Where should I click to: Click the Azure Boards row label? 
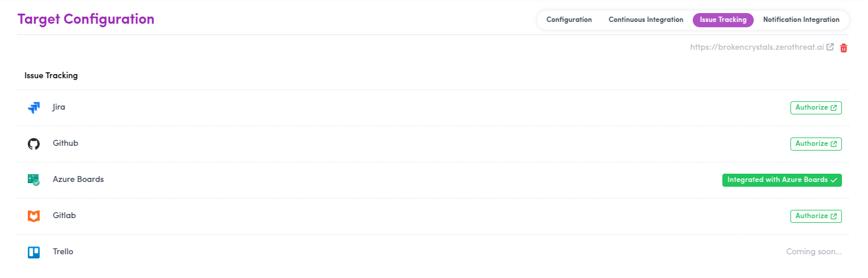(78, 179)
